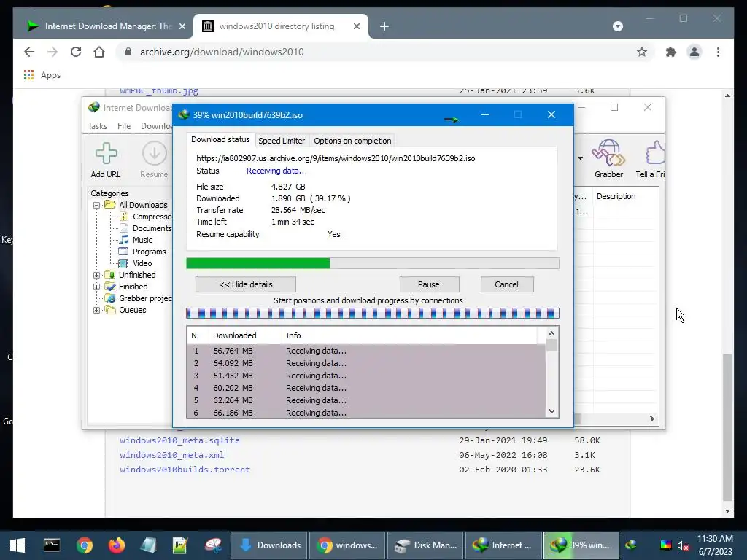The image size is (747, 560).
Task: Open a new Chrome tab
Action: [384, 26]
